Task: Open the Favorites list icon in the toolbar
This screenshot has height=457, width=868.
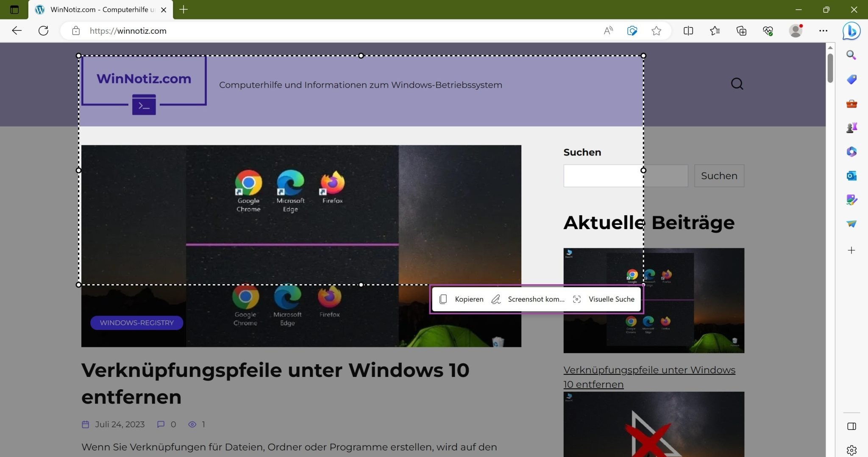Action: [x=715, y=30]
